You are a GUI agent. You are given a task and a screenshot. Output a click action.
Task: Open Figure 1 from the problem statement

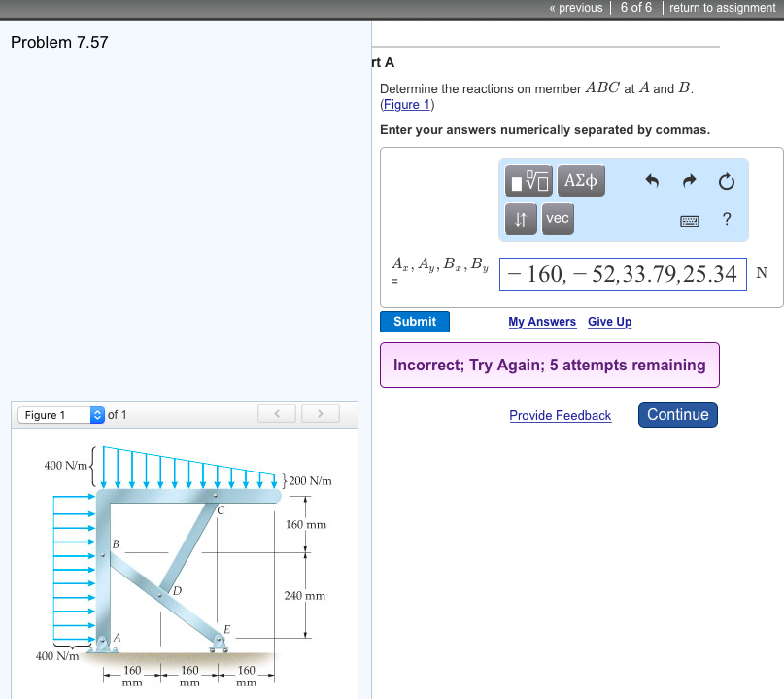[x=405, y=104]
